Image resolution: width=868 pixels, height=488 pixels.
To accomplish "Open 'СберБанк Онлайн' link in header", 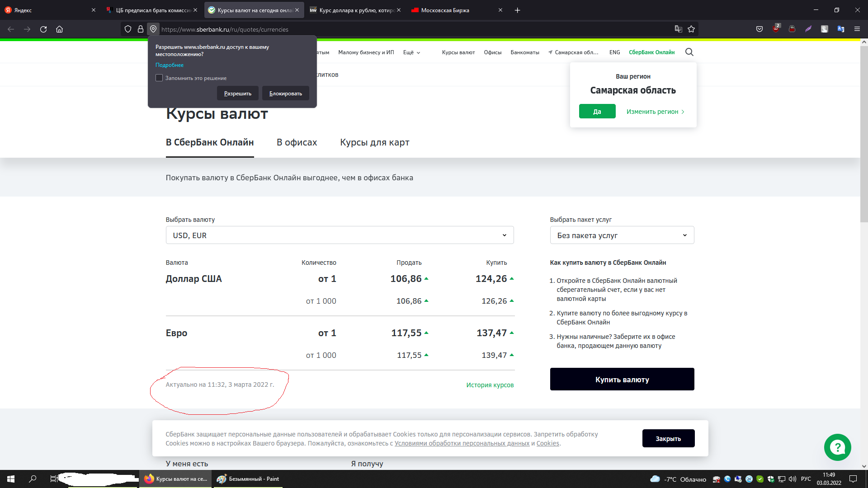I will click(651, 52).
